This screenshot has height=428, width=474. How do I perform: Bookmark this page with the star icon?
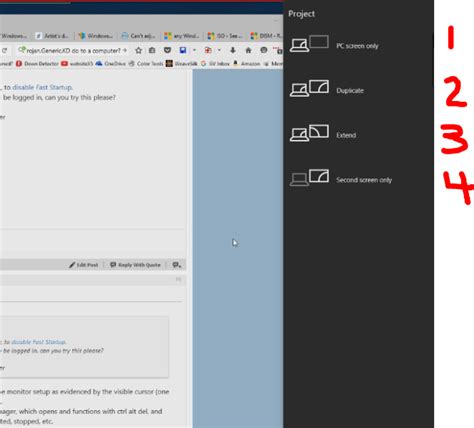[x=138, y=50]
